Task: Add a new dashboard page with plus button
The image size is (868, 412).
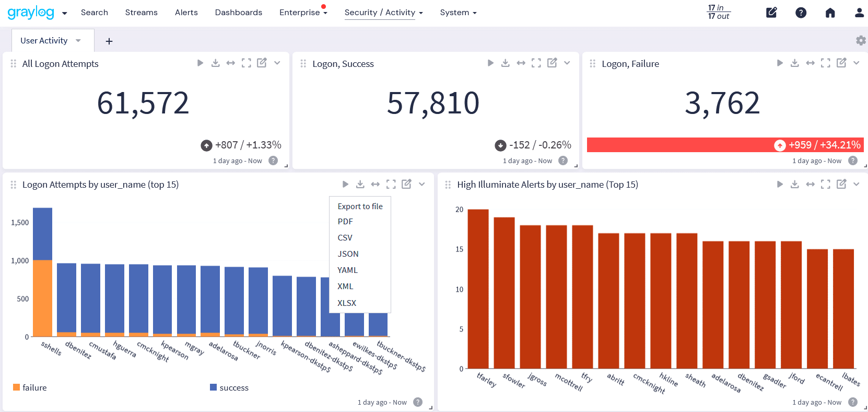Action: 109,41
